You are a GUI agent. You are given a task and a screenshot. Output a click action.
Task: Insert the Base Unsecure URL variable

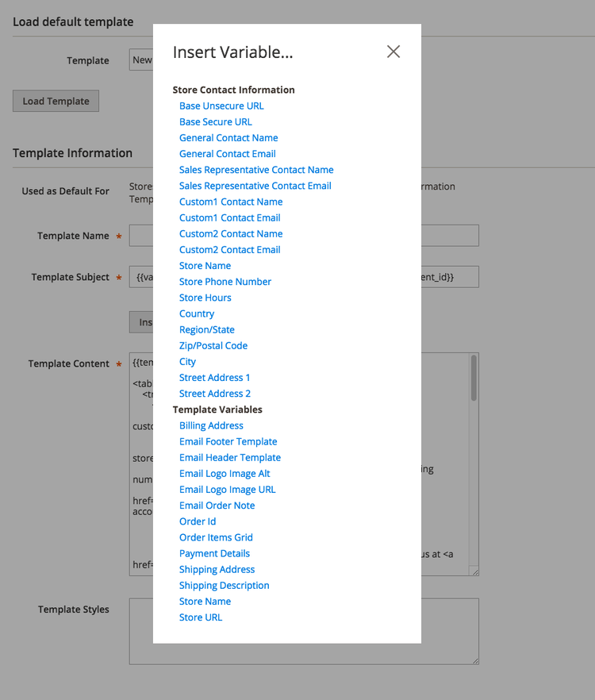(221, 106)
